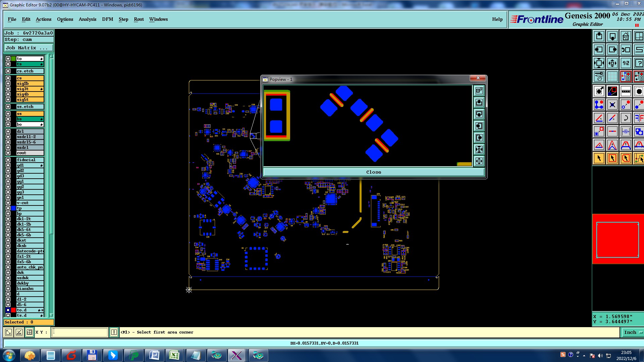
Task: Open the Actions menu
Action: 44,19
